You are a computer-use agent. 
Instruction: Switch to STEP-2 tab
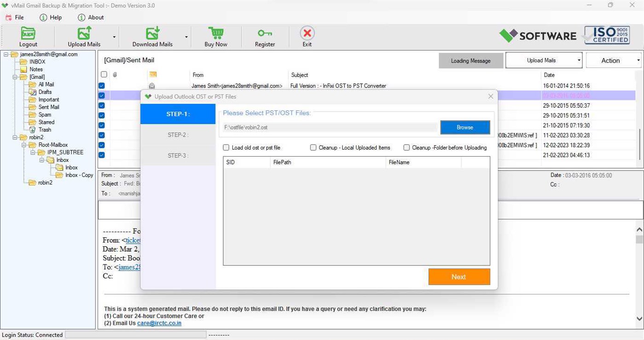[178, 135]
